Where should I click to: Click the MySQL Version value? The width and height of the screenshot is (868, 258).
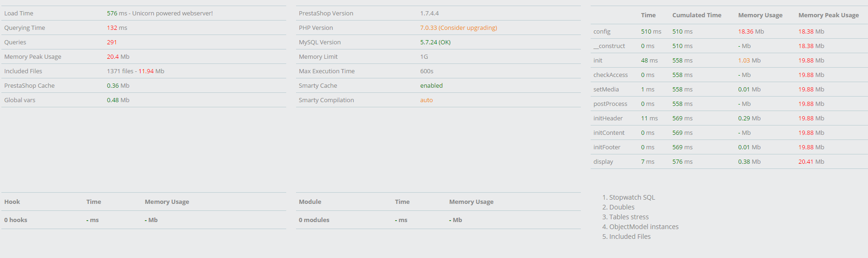(435, 42)
